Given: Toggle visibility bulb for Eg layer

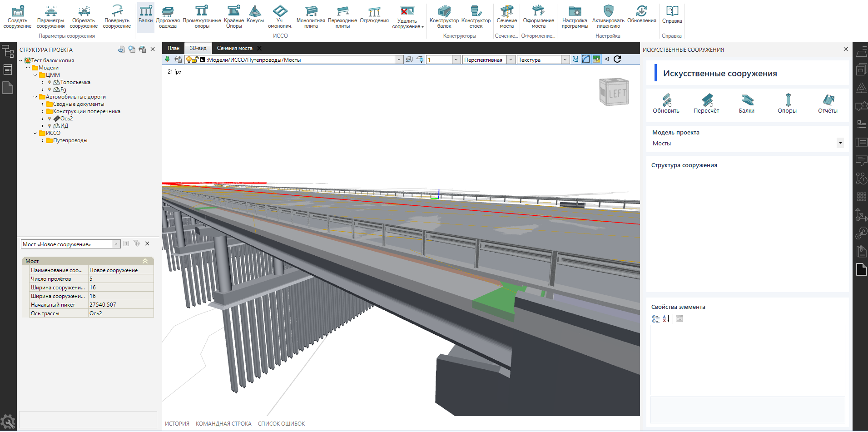Looking at the screenshot, I should pos(50,89).
